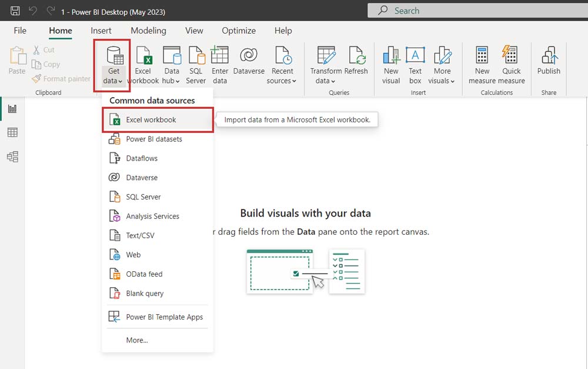Image resolution: width=588 pixels, height=369 pixels.
Task: Click the Search box in title bar
Action: pos(477,11)
